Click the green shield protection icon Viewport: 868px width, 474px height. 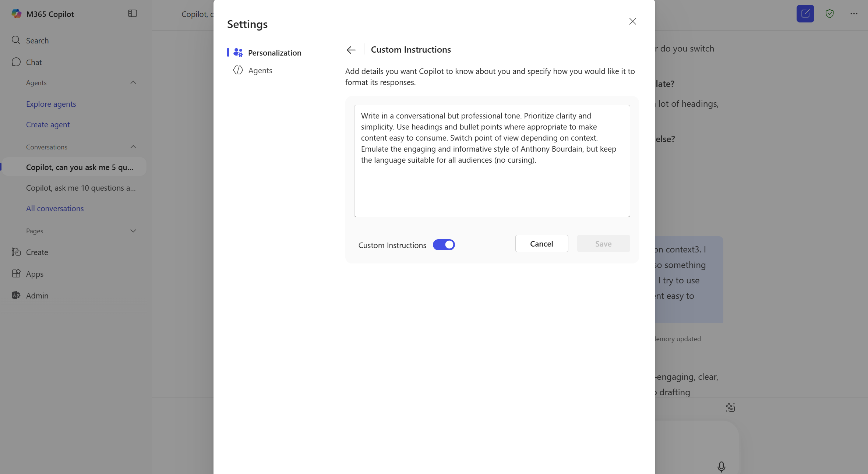830,14
